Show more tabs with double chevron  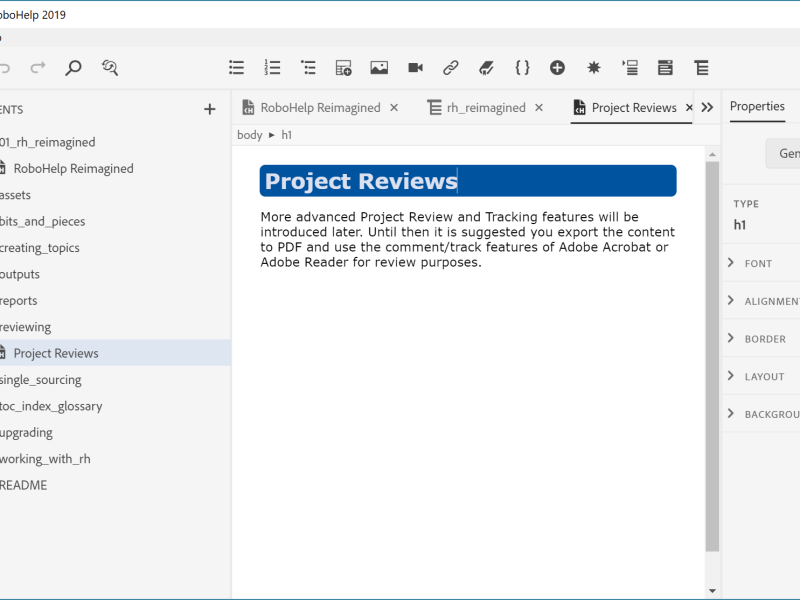[x=707, y=108]
